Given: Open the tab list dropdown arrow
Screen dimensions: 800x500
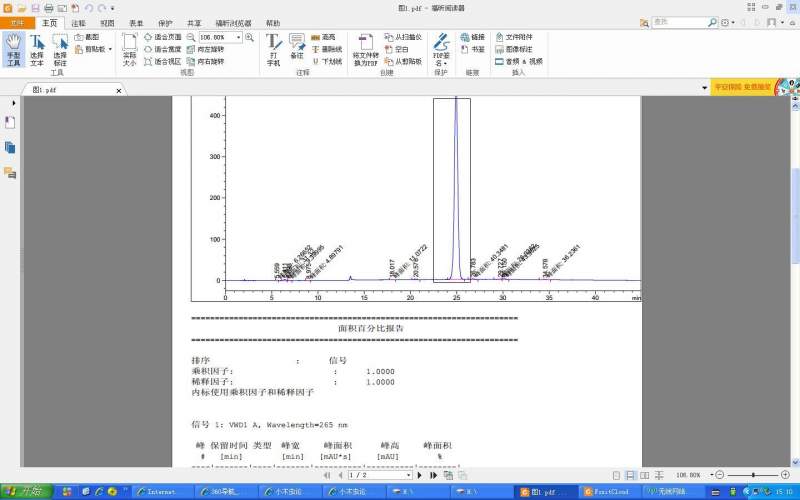Looking at the screenshot, I should coord(705,88).
